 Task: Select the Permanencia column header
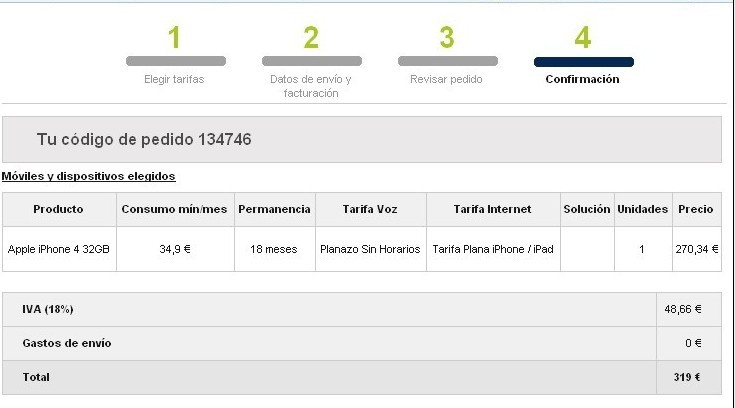tap(275, 209)
